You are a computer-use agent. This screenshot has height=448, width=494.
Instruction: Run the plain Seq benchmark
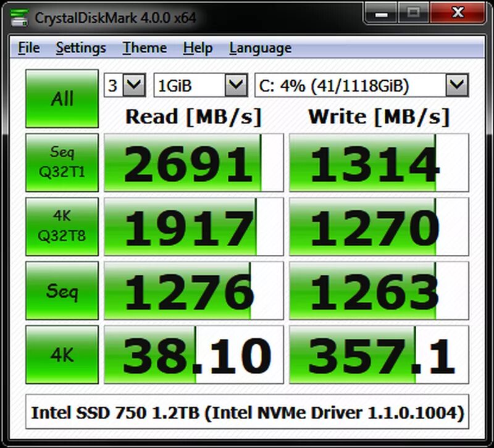click(62, 291)
